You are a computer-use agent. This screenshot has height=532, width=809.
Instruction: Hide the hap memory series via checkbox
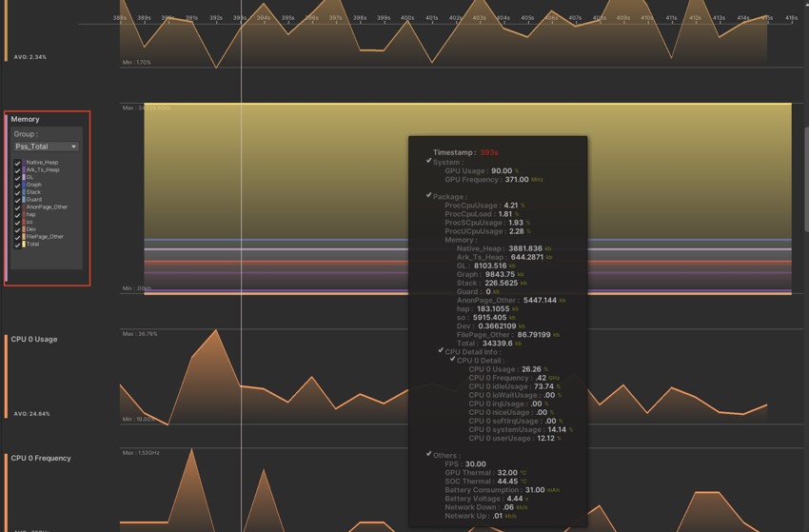coord(17,215)
